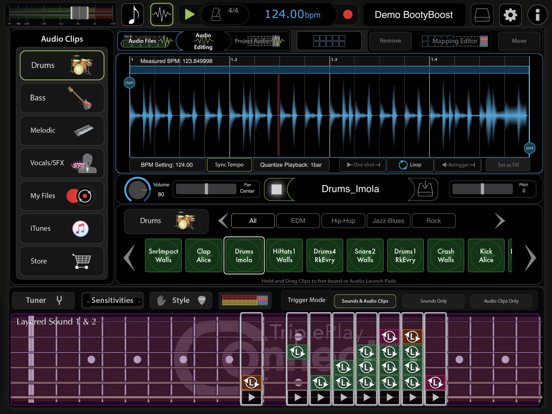The width and height of the screenshot is (552, 414).
Task: Open the Tuner
Action: [x=43, y=300]
